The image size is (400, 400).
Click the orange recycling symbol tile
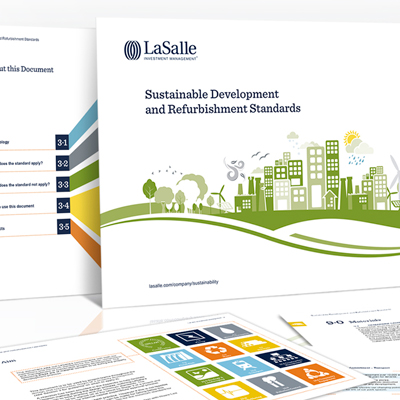click(x=217, y=351)
